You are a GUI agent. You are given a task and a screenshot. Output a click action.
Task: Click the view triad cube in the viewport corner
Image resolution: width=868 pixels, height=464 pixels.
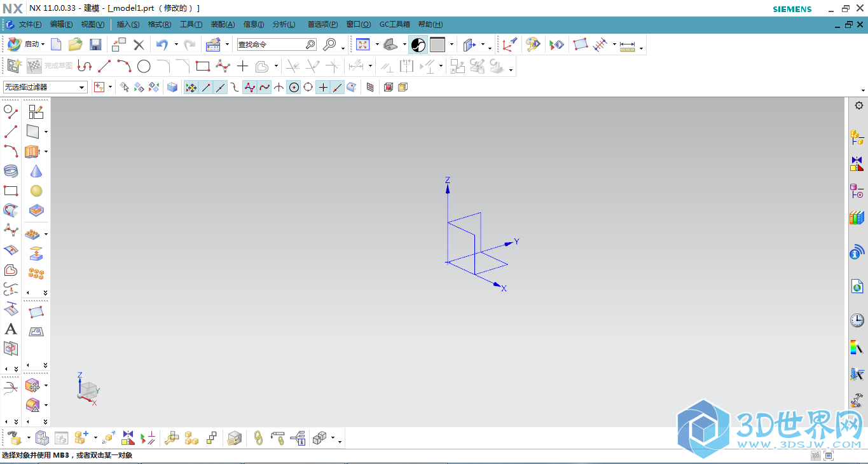(x=88, y=389)
